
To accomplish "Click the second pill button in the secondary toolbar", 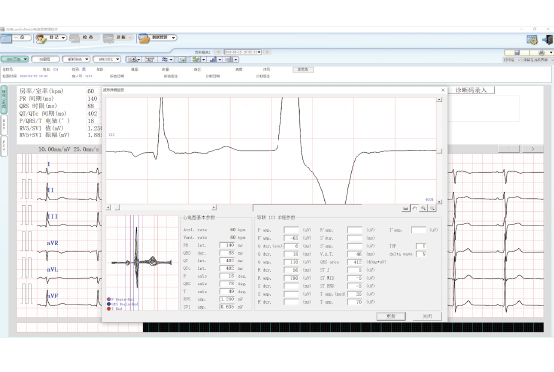I will [45, 59].
